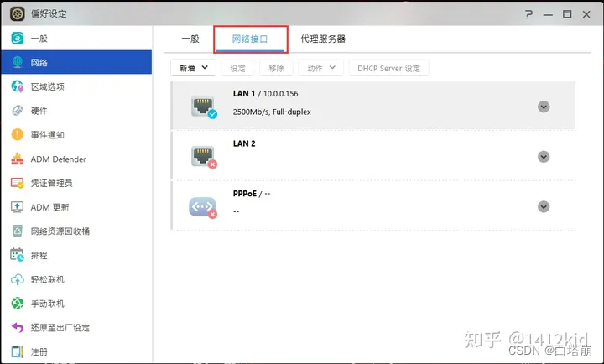
Task: Click the Scheduling (排程) calendar icon
Action: [18, 255]
